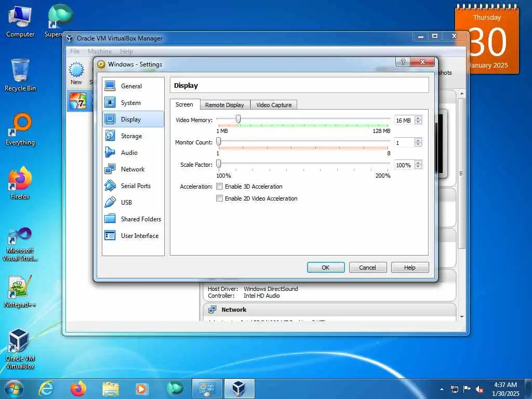Launch Internet Explorer from the taskbar
The width and height of the screenshot is (532, 399).
(x=46, y=389)
